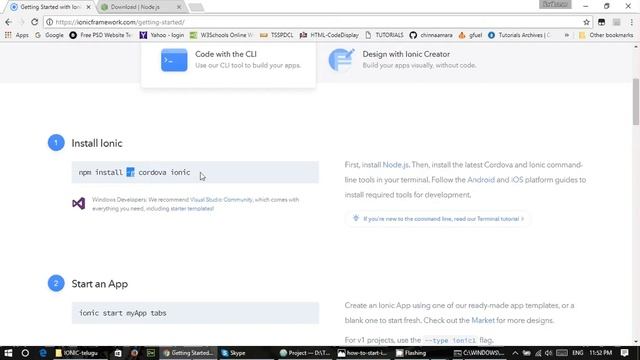
Task: Switch to C:\WINDOWS command prompt in taskbar
Action: 480,353
